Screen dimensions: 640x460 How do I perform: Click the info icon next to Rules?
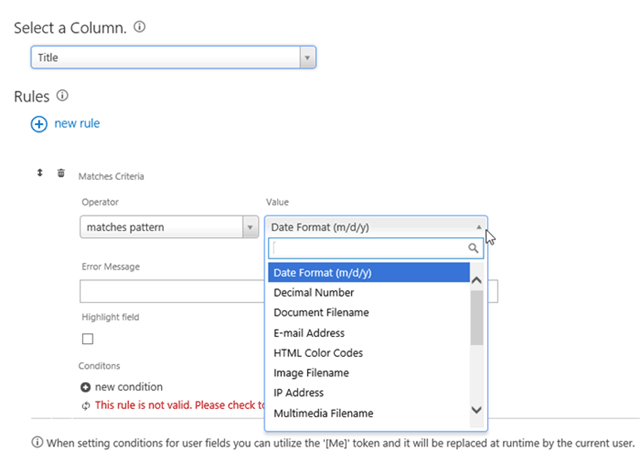tap(62, 96)
